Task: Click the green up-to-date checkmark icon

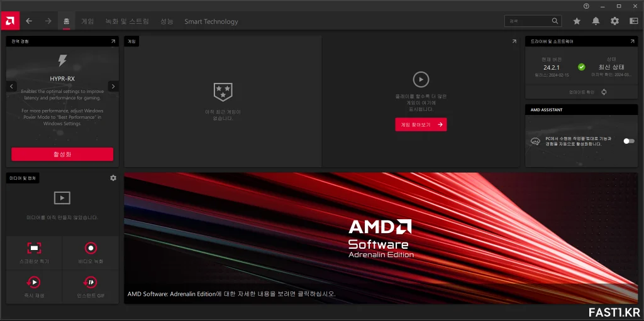Action: coord(582,67)
